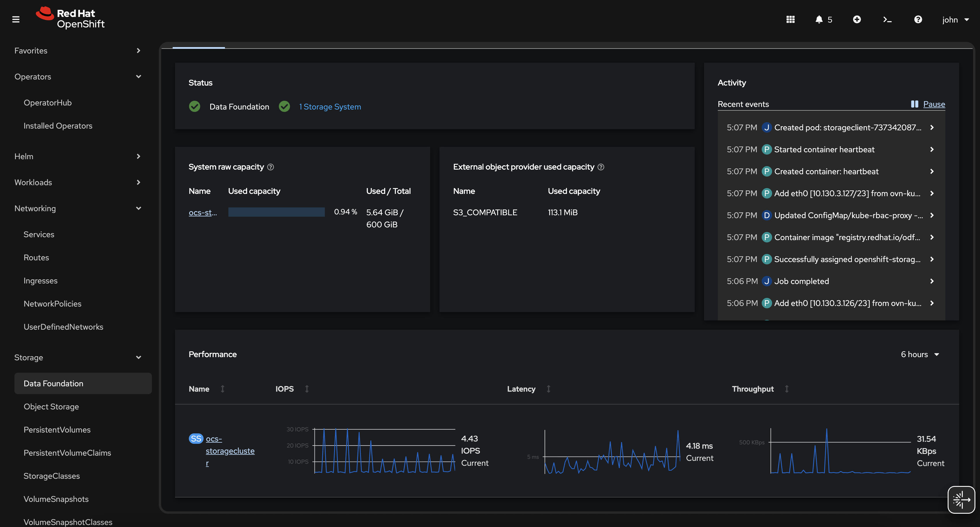Click the Storage System green status check
Image resolution: width=980 pixels, height=527 pixels.
click(284, 106)
